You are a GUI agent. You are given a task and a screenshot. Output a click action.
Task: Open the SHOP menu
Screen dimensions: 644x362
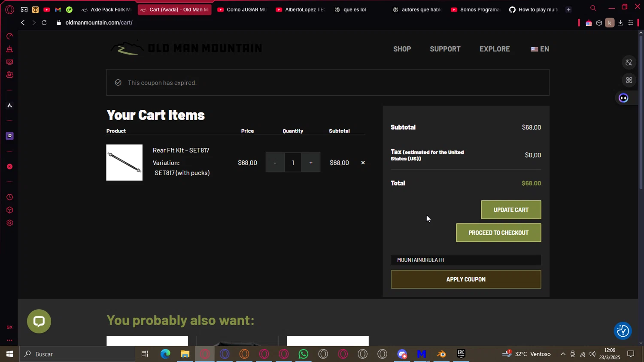(x=402, y=49)
